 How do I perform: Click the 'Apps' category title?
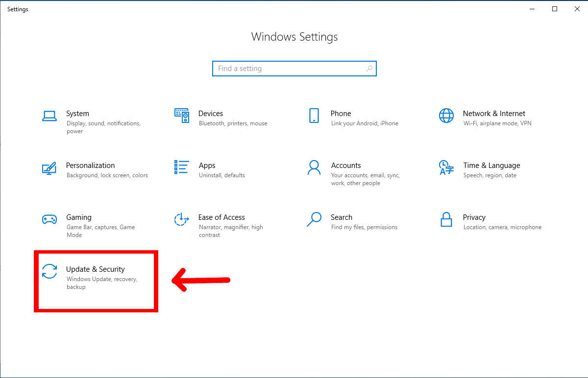pyautogui.click(x=207, y=165)
